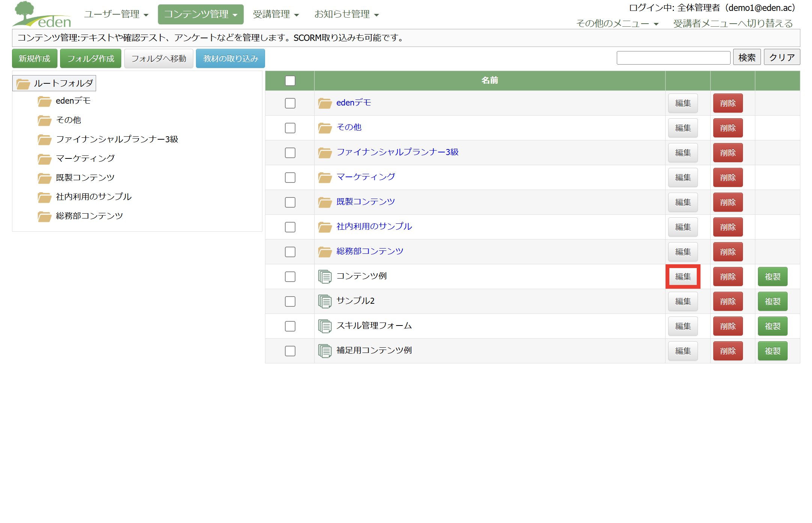Click クリア button
The width and height of the screenshot is (812, 523).
[x=782, y=57]
